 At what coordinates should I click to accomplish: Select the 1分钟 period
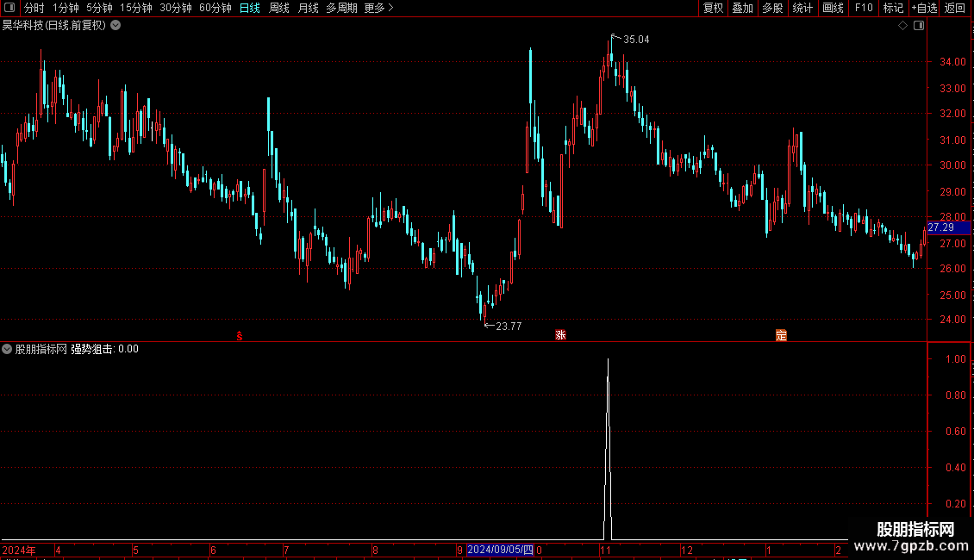66,8
